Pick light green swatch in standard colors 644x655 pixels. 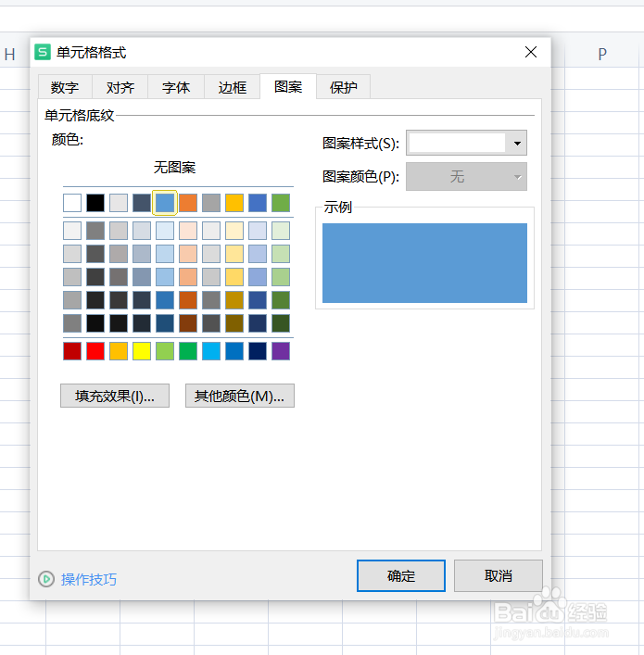coord(165,351)
